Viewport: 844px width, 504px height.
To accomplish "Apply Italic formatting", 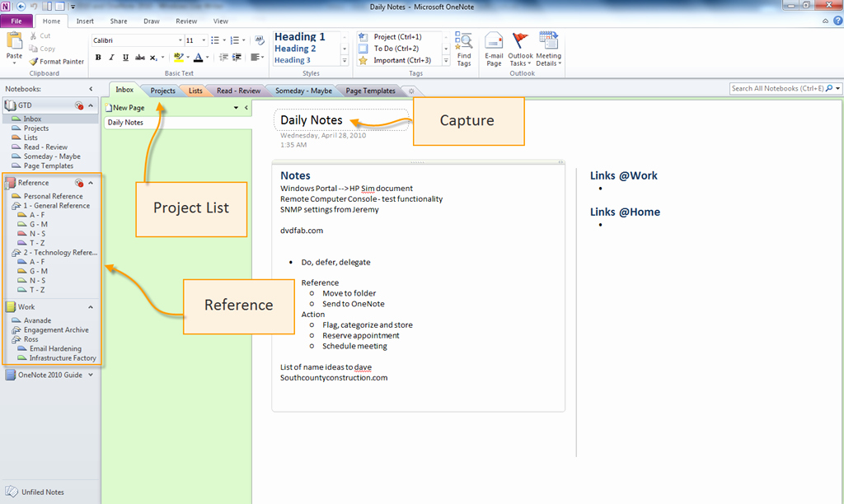I will pos(111,58).
